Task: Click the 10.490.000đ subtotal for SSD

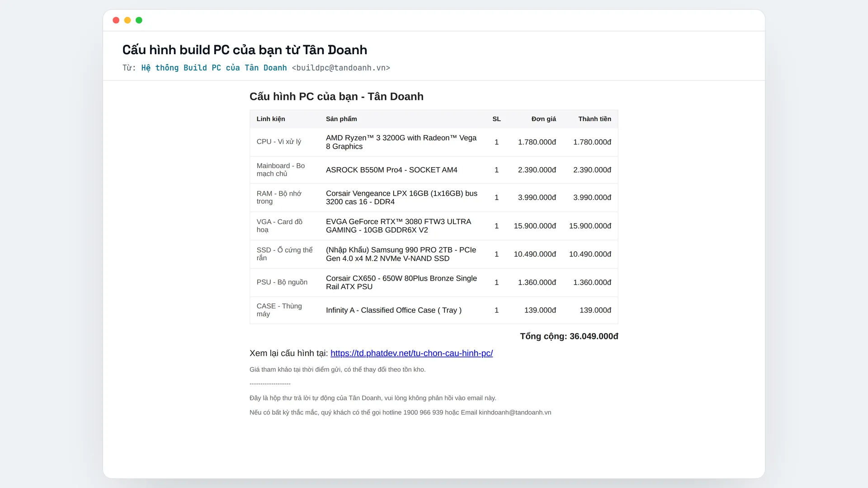Action: pos(590,254)
